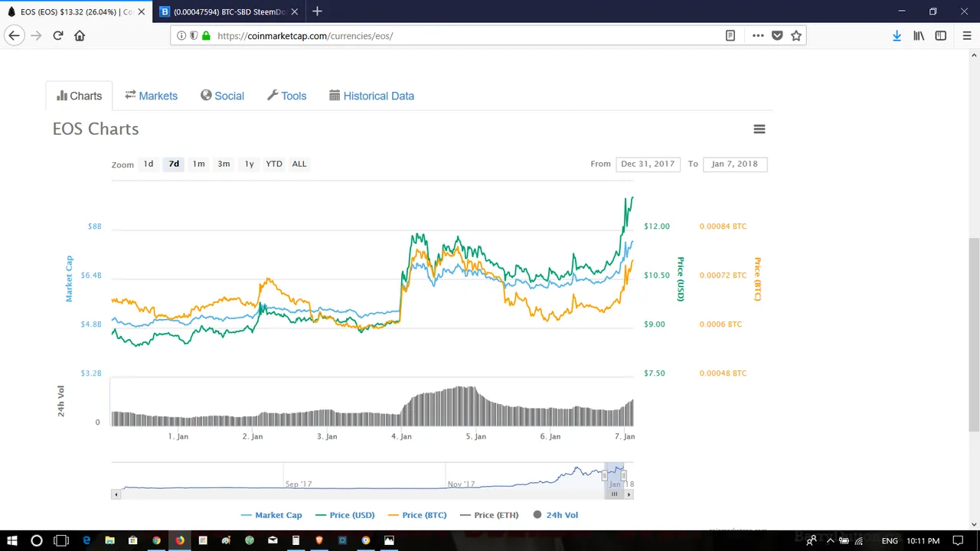
Task: Open Brave browser from taskbar
Action: (319, 540)
